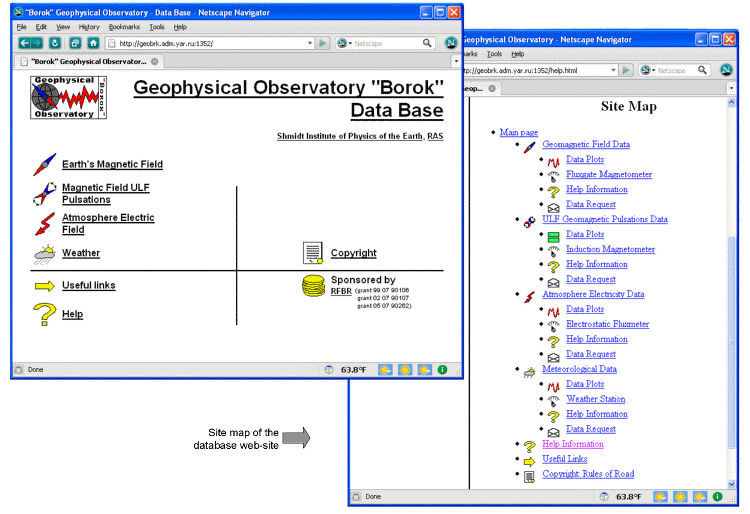This screenshot has width=750, height=514.
Task: Click cloud icon beside Meteorological Data
Action: [529, 372]
